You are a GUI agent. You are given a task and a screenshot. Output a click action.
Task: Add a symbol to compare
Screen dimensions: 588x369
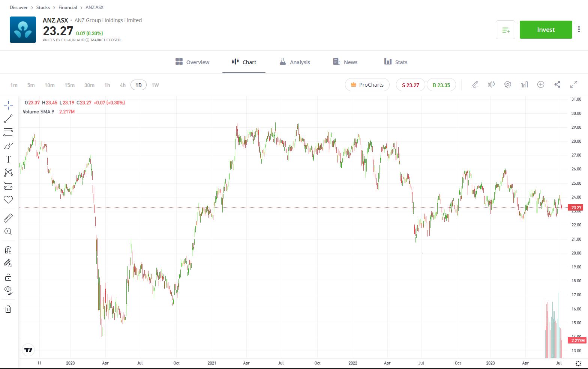pos(541,85)
